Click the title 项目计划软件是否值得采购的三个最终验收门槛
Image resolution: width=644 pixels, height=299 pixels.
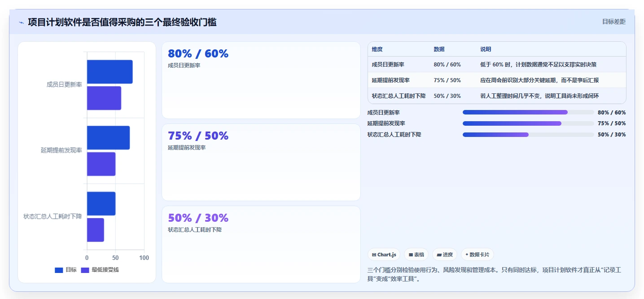pyautogui.click(x=122, y=22)
